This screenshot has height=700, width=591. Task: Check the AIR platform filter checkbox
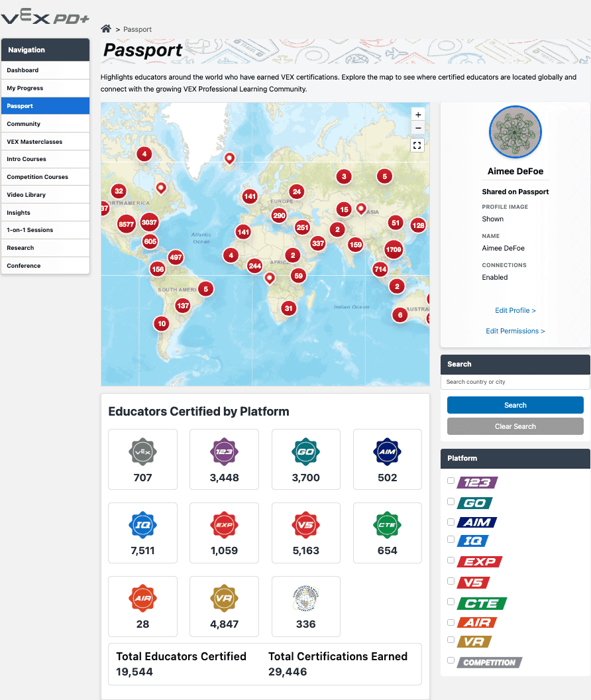click(x=451, y=622)
